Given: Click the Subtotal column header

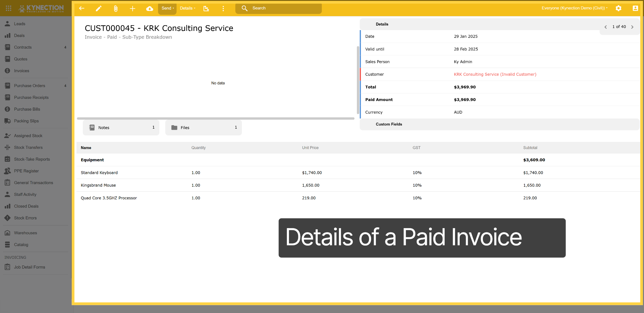Looking at the screenshot, I should (x=530, y=148).
